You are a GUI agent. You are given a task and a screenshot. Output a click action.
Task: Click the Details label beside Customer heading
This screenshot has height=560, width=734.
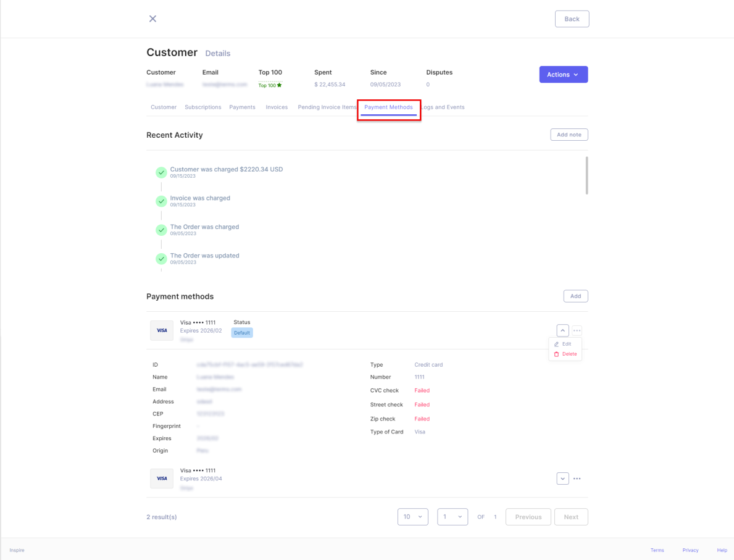tap(218, 53)
